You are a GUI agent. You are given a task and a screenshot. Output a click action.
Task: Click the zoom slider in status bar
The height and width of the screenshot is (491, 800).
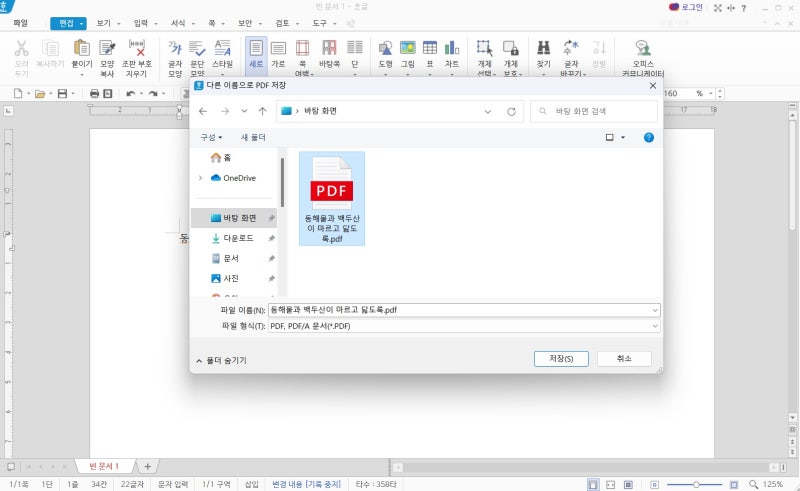[x=695, y=484]
